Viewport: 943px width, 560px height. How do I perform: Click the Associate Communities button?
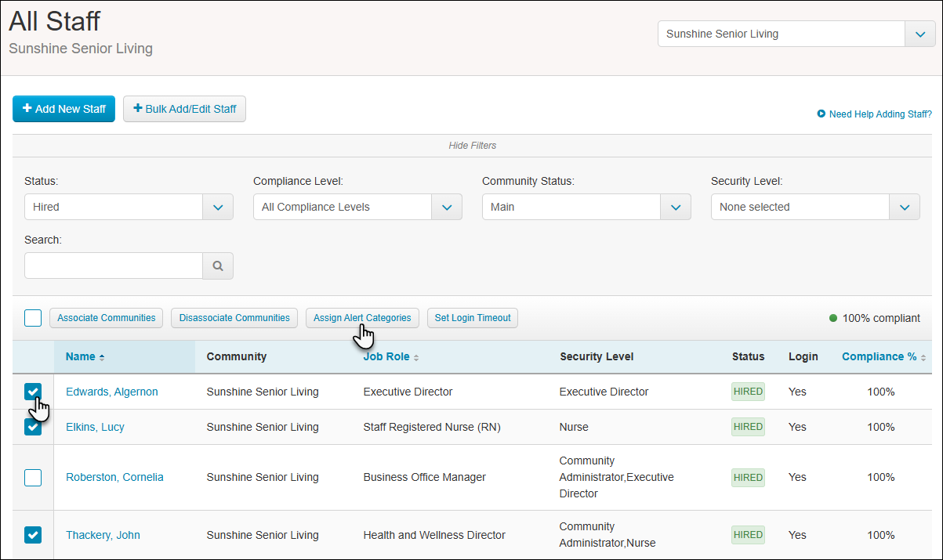(107, 318)
